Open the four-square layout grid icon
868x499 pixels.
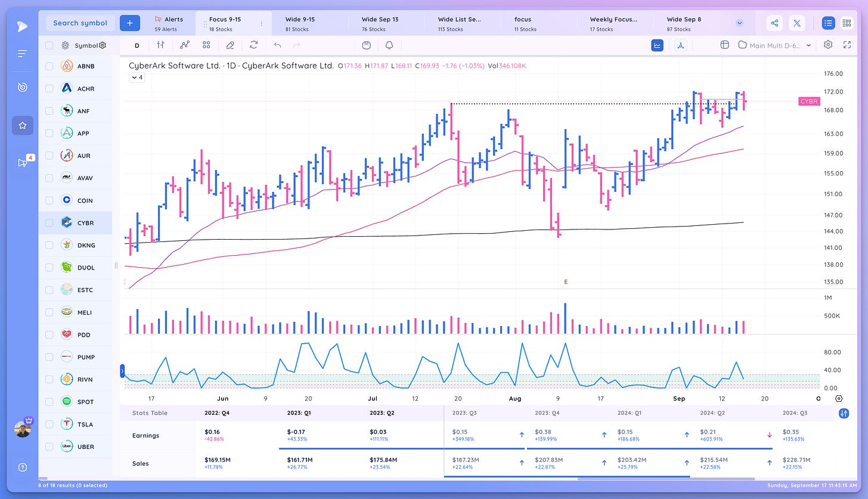[x=206, y=45]
